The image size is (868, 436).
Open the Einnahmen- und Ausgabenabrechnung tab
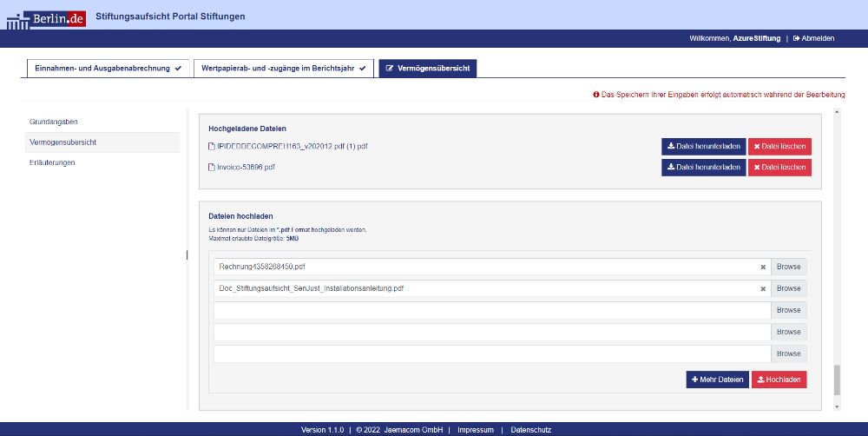pos(108,68)
